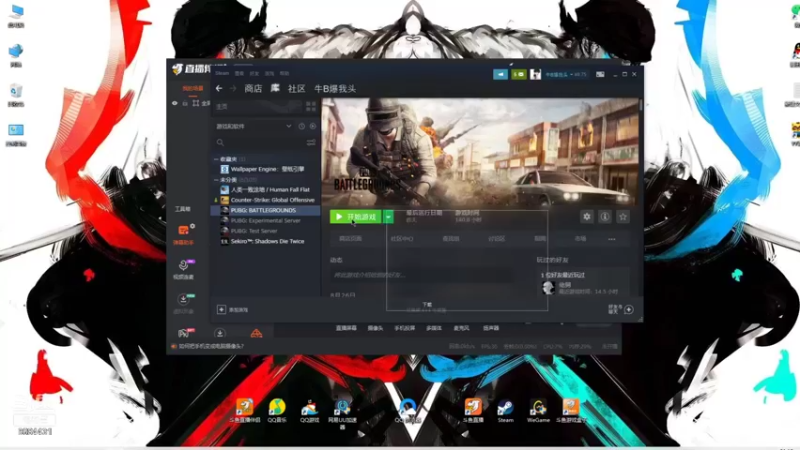This screenshot has width=800, height=450.
Task: Switch Steam to Big Picture mode icon
Action: (601, 74)
